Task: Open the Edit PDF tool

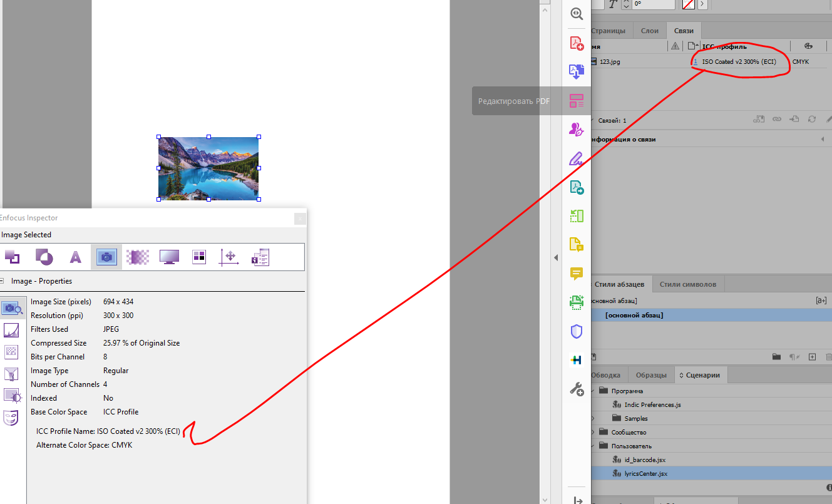Action: [x=577, y=100]
